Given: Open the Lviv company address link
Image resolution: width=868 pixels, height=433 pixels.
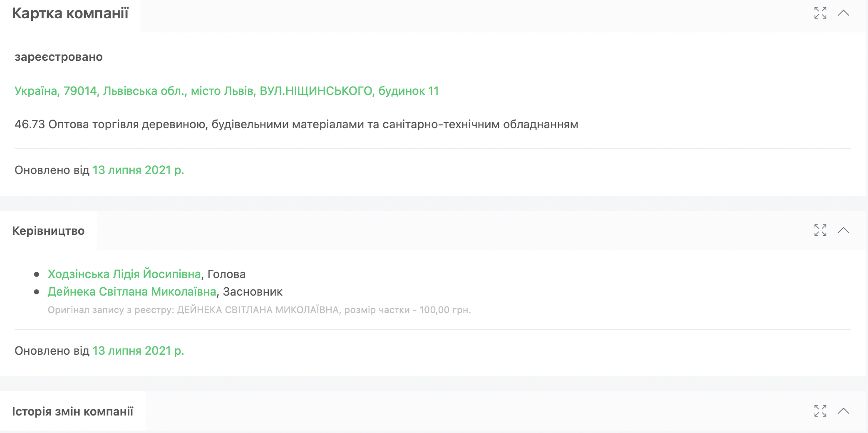Looking at the screenshot, I should pos(226,91).
